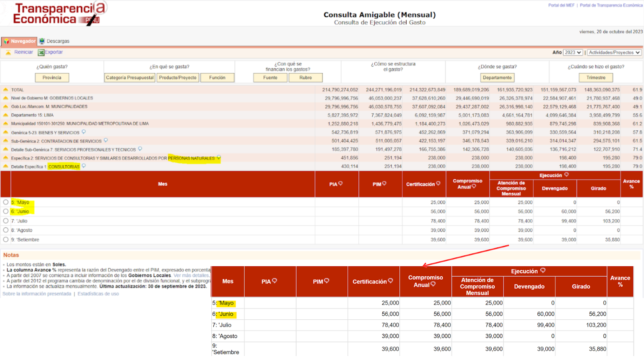Open the Año 2023 dropdown
Screen dimensions: 644x362
(x=573, y=52)
